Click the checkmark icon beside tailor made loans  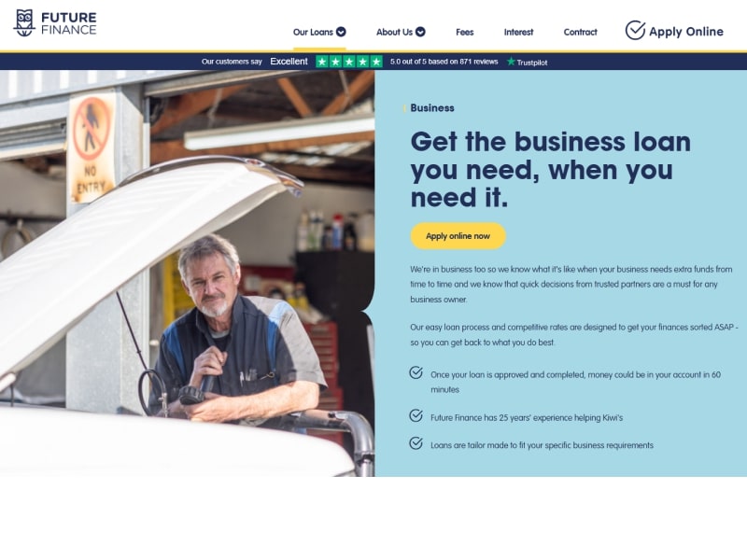point(416,442)
